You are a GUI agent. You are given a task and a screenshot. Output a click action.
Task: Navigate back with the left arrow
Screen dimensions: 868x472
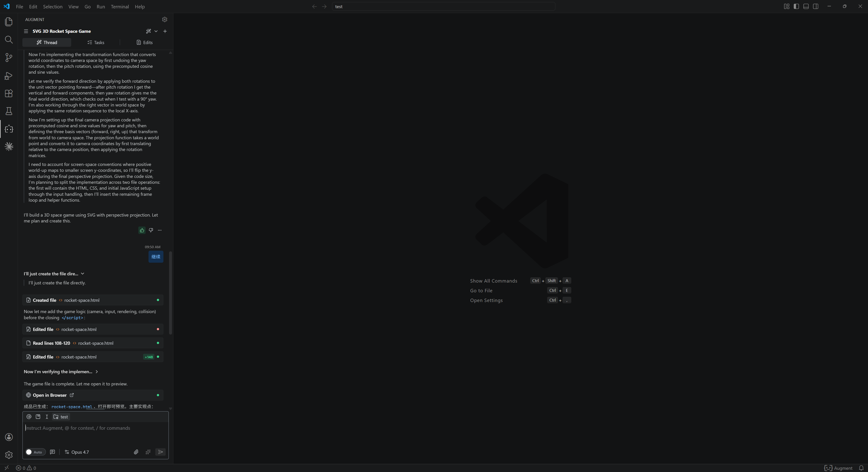(x=314, y=6)
